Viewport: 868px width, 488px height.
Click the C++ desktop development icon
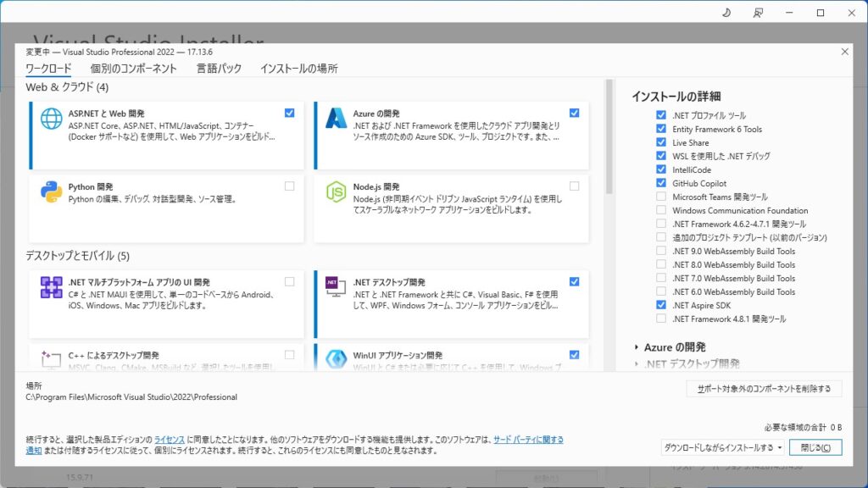point(51,359)
